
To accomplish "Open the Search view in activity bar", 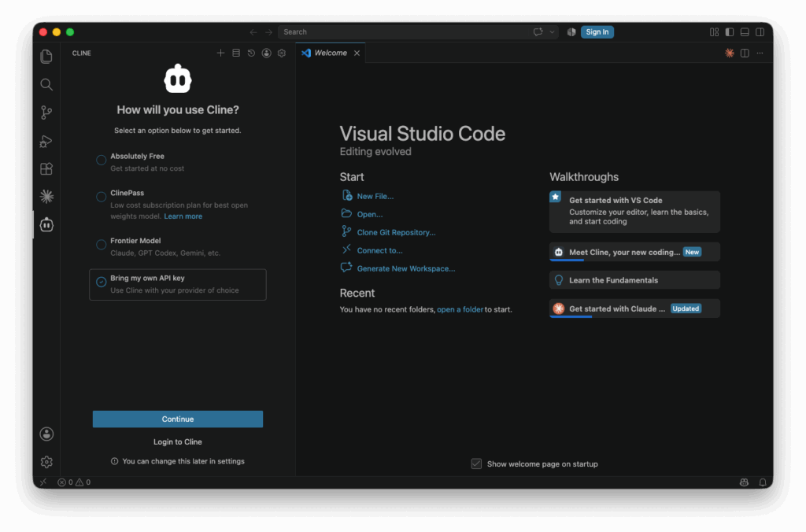I will click(46, 84).
